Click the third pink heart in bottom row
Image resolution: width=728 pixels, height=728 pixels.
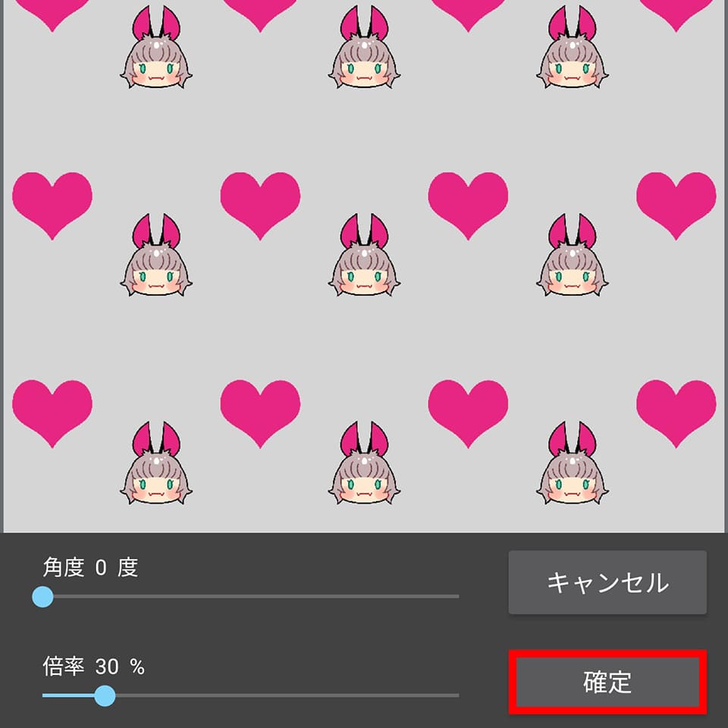point(468,414)
